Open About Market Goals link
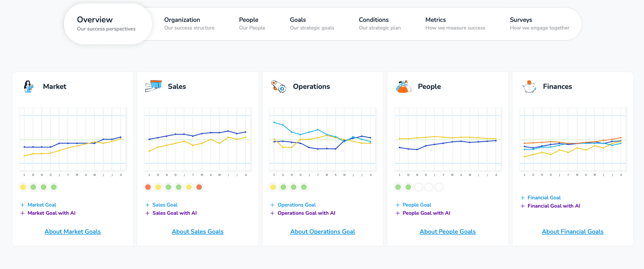644x269 pixels. (x=72, y=231)
